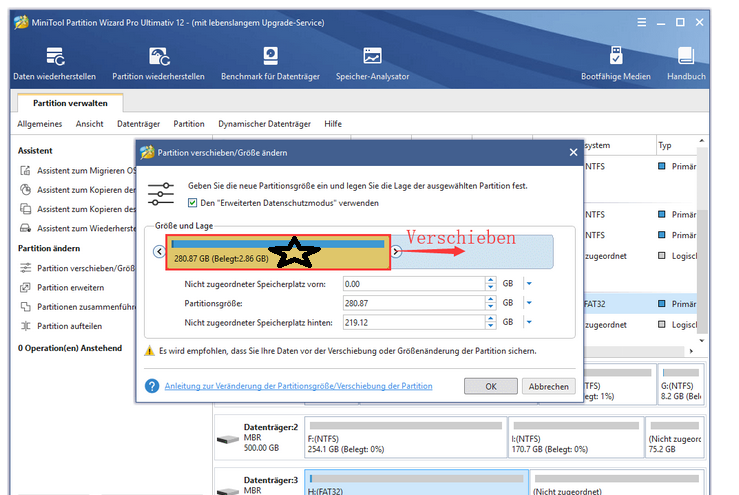The width and height of the screenshot is (739, 495).
Task: Select Partition verwalten tab
Action: click(x=70, y=103)
